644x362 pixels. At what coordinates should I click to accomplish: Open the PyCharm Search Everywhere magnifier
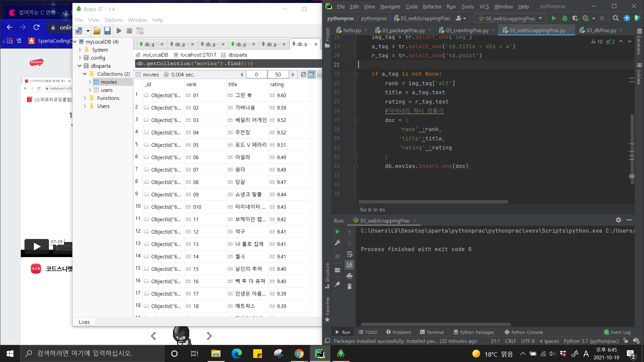click(x=615, y=18)
